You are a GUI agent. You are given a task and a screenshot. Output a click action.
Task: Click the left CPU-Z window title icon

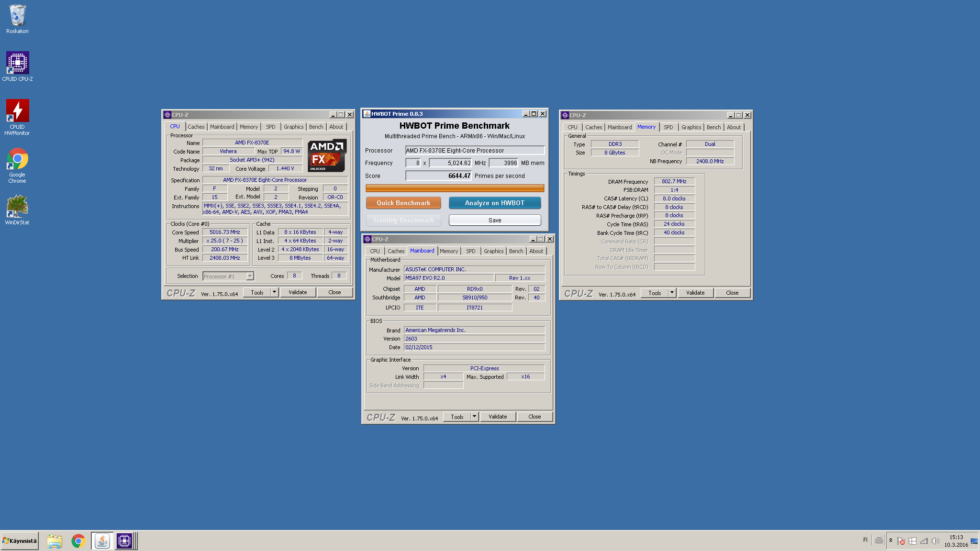click(167, 115)
